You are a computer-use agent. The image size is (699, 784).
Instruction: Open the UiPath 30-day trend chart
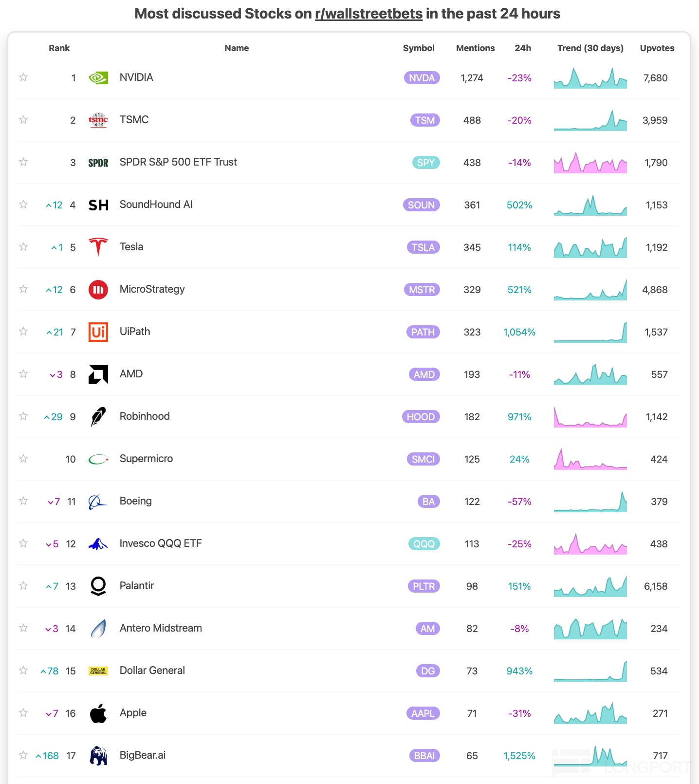tap(590, 332)
